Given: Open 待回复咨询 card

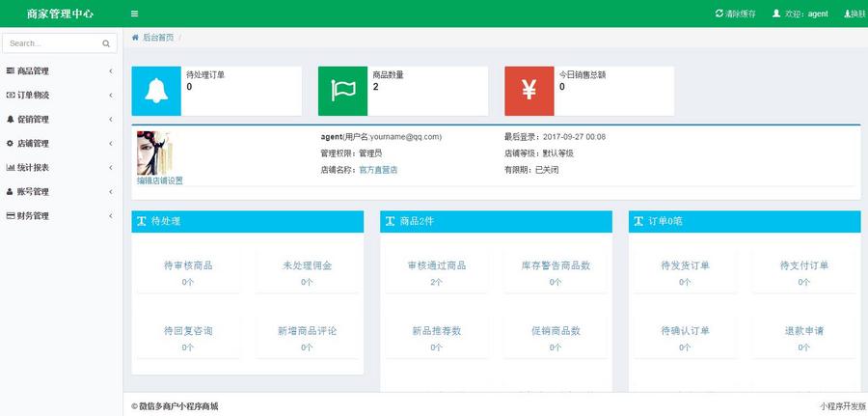Looking at the screenshot, I should (x=188, y=337).
